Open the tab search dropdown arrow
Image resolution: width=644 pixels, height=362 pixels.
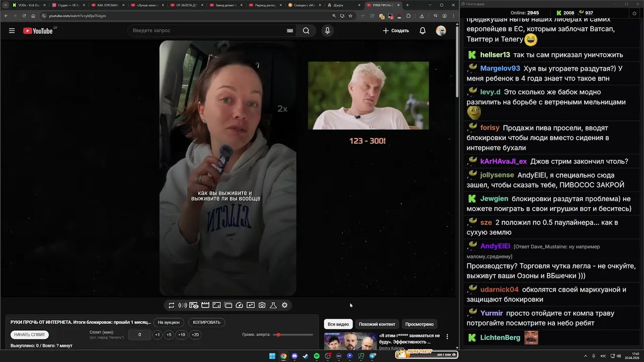5,5
